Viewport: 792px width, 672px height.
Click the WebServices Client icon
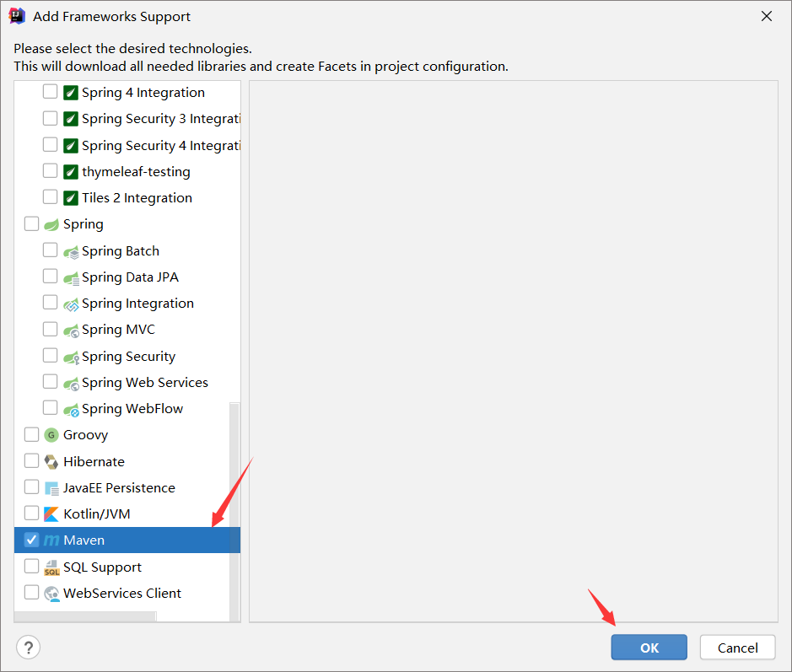click(x=51, y=594)
